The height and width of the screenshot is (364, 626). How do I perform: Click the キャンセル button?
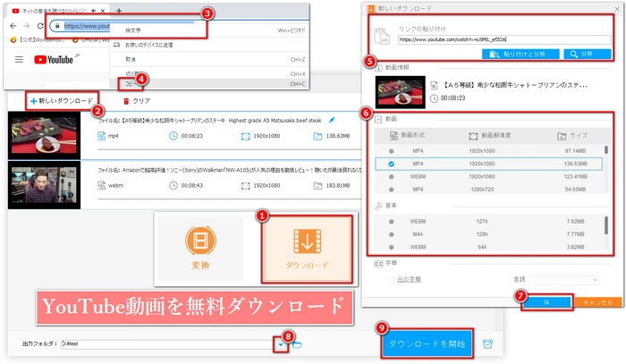coord(598,302)
